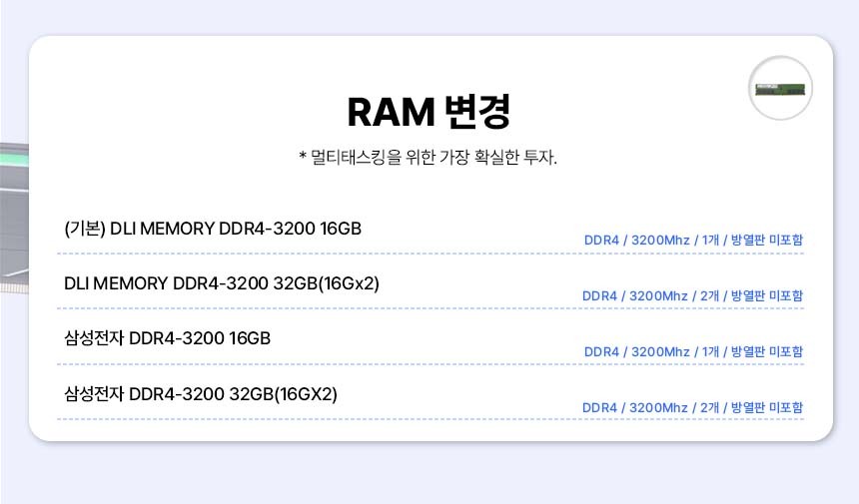
Task: Click spec text for DLI 32GB(16Gx2)
Action: pyautogui.click(x=692, y=295)
